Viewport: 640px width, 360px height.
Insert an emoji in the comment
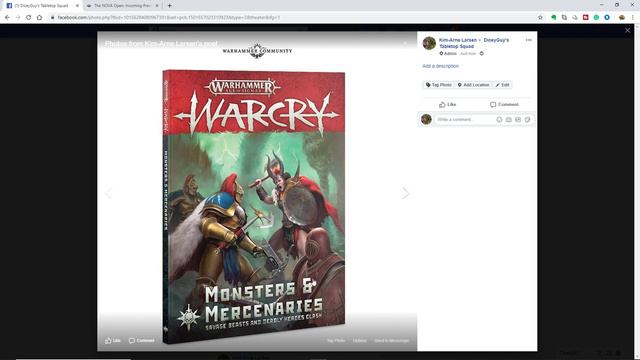[499, 120]
